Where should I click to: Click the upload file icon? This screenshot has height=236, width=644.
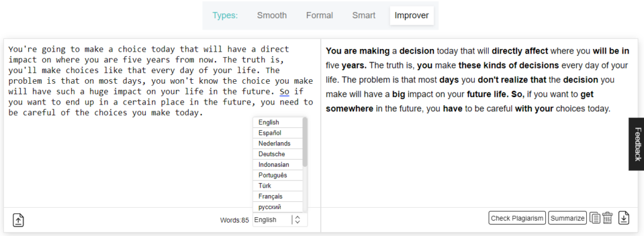pos(18,220)
